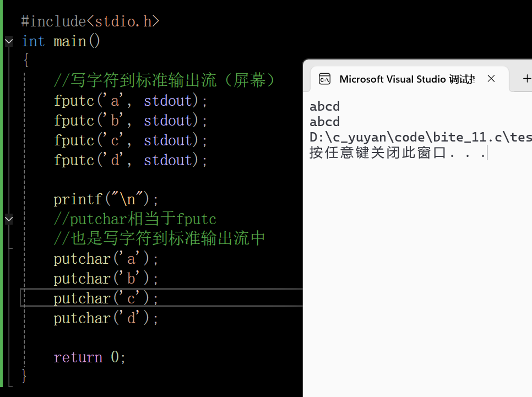Click the #include<stdio.h> line
532x397 pixels.
click(x=90, y=21)
